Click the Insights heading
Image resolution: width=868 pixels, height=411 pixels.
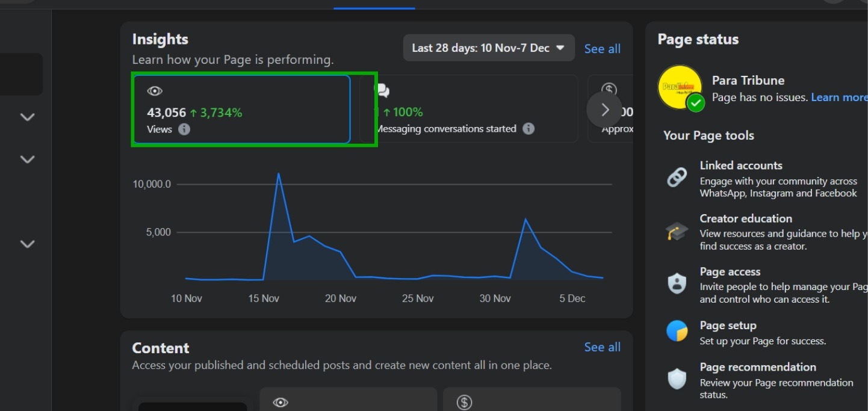tap(160, 39)
